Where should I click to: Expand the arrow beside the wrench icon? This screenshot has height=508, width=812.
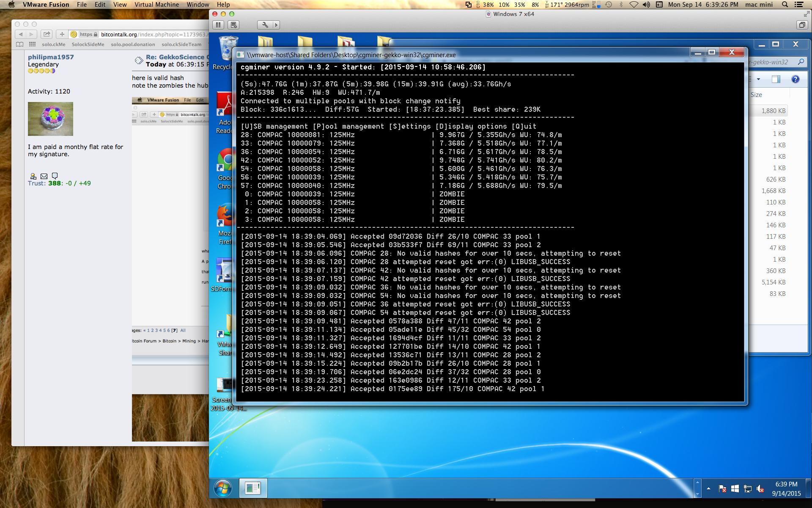276,25
